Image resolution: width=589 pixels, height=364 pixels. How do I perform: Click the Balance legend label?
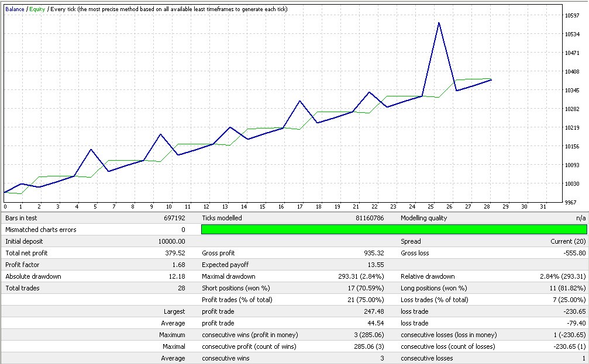coord(15,9)
